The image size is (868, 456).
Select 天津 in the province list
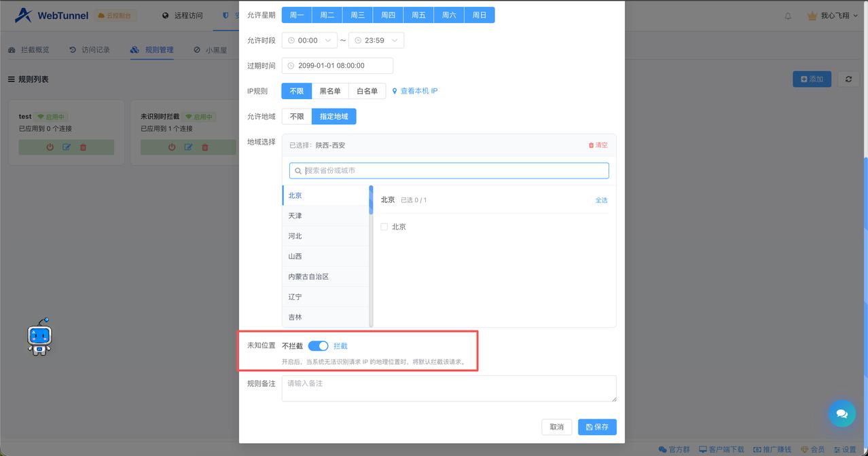click(x=325, y=216)
